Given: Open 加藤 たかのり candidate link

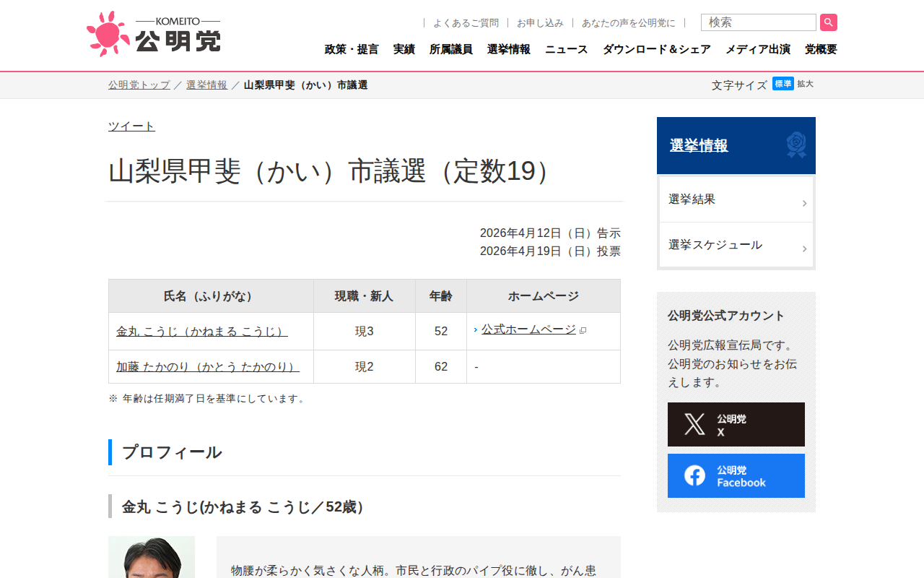Looking at the screenshot, I should click(208, 367).
